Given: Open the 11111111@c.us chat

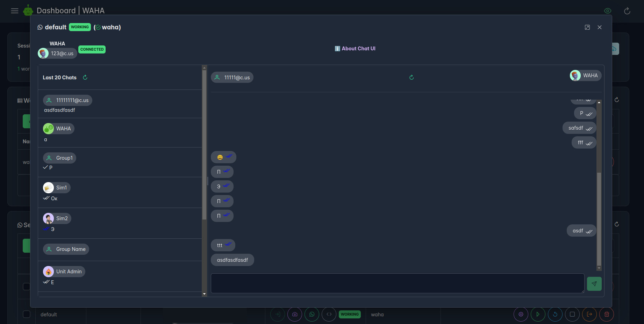Looking at the screenshot, I should [120, 104].
